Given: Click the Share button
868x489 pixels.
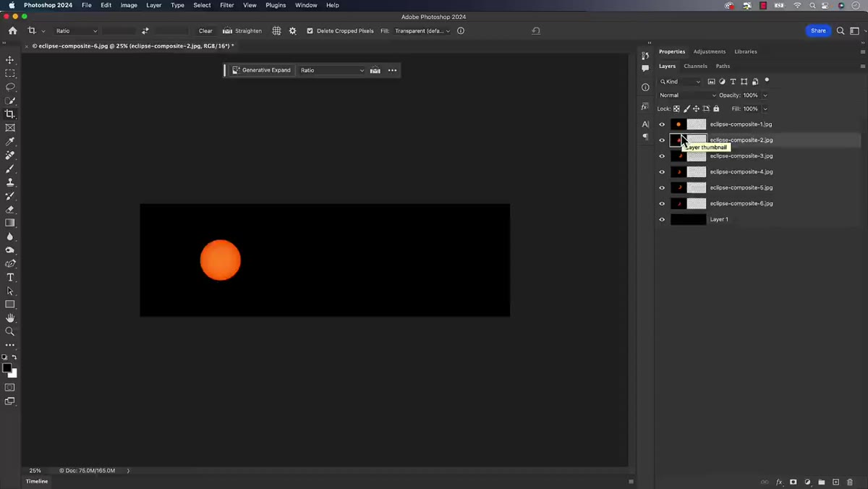Looking at the screenshot, I should [818, 31].
